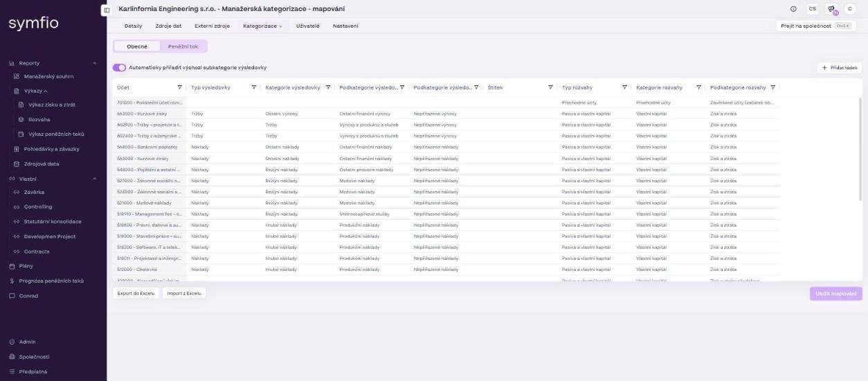This screenshot has width=868, height=381.
Task: Switch to the Nastavení tab
Action: [x=345, y=26]
